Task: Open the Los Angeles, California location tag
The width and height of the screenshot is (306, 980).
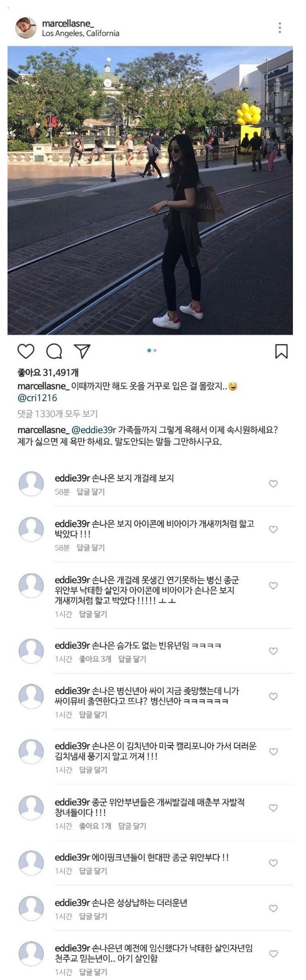Action: coord(80,34)
